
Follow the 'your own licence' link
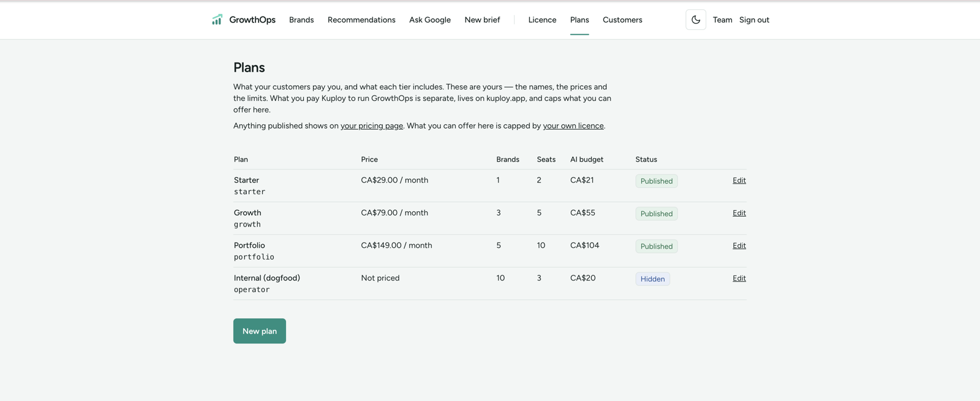point(573,126)
